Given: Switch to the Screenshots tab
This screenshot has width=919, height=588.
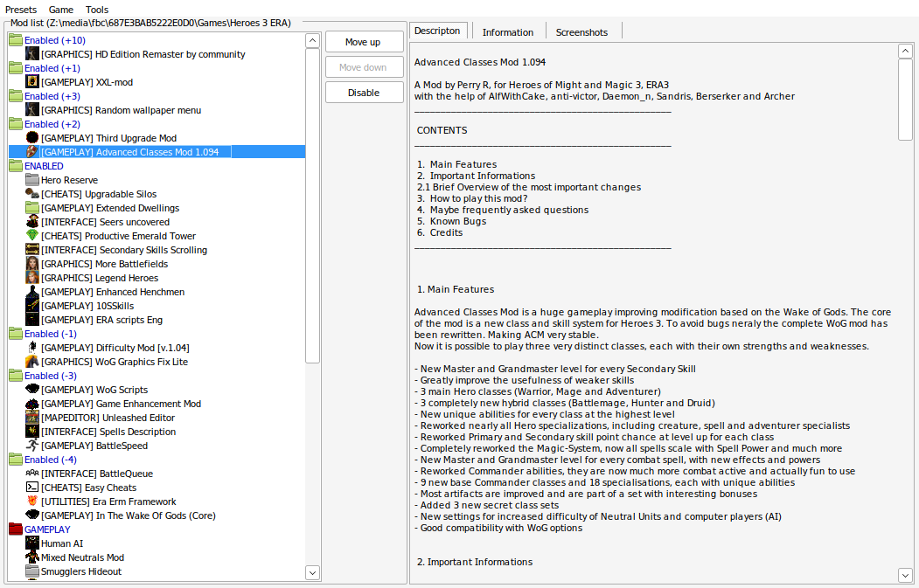Looking at the screenshot, I should pyautogui.click(x=581, y=32).
